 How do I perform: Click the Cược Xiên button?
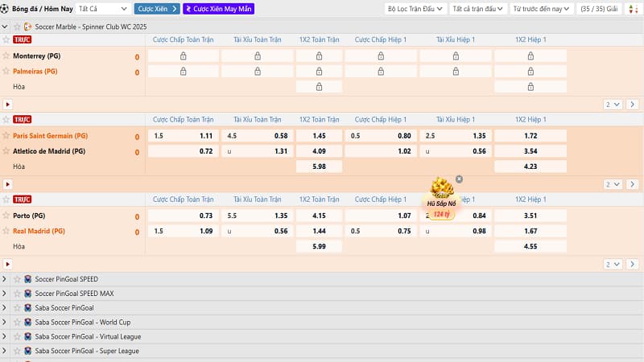point(157,9)
